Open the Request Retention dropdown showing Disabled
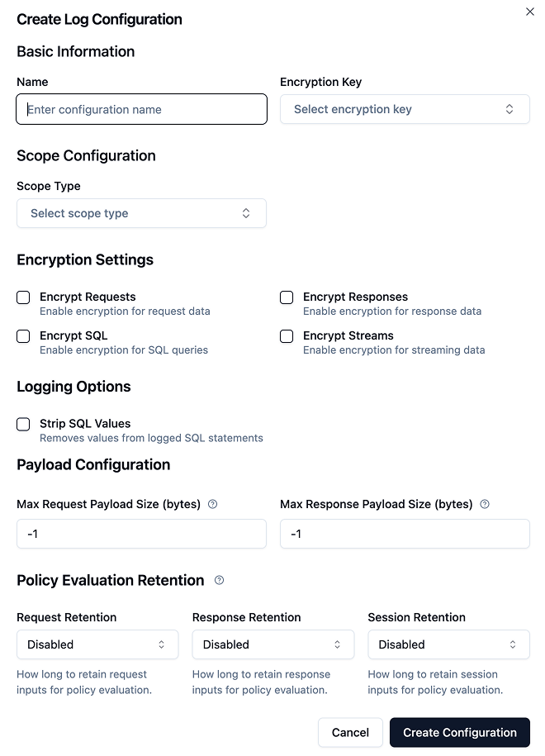The height and width of the screenshot is (756, 545). click(x=97, y=644)
